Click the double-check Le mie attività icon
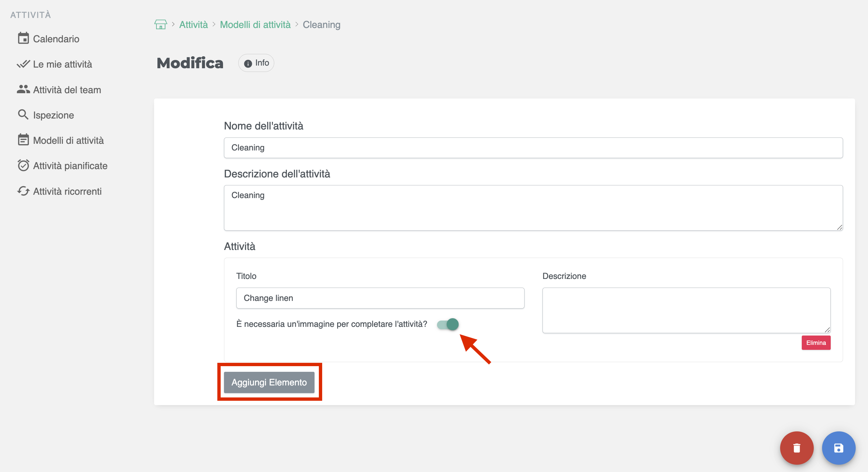The image size is (868, 472). point(23,64)
